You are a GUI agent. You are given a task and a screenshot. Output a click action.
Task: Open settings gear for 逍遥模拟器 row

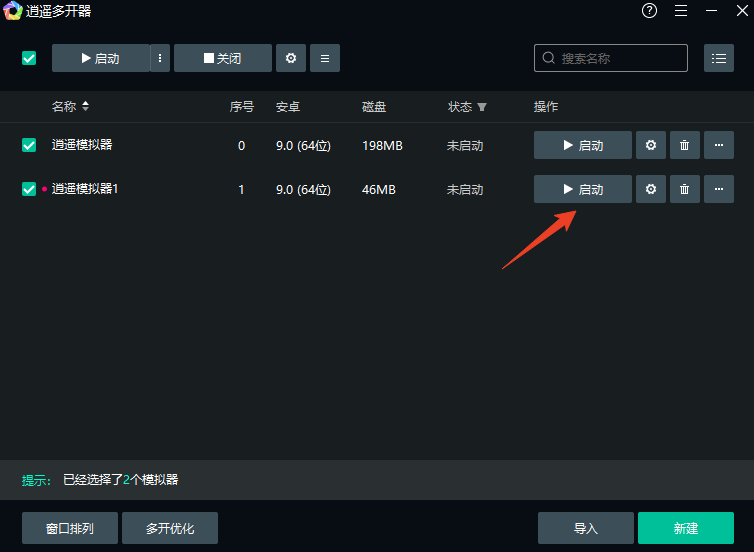pos(651,145)
